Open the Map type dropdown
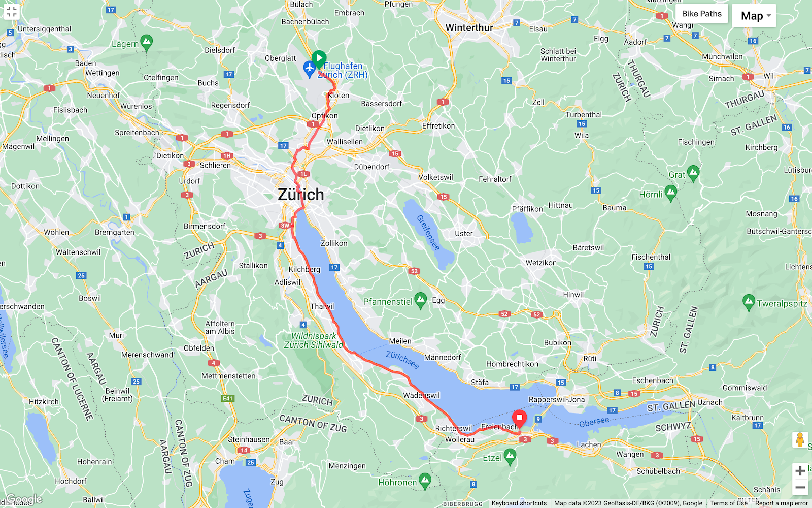812x508 pixels. pyautogui.click(x=754, y=16)
